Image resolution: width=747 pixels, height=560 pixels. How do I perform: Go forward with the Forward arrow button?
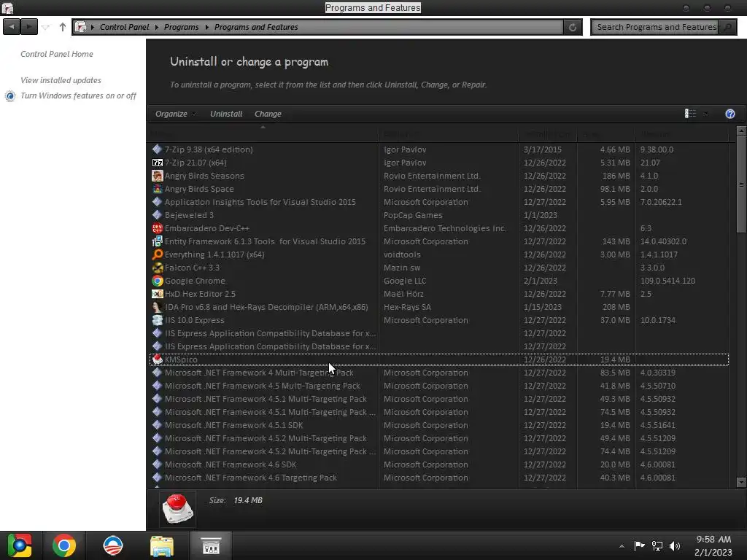[x=29, y=27]
